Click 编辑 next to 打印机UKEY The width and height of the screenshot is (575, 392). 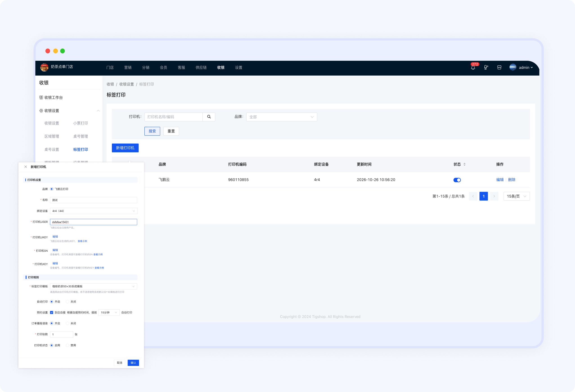(55, 237)
